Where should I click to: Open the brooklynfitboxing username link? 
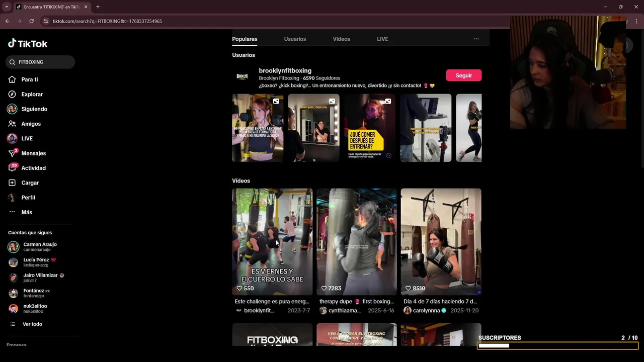point(285,70)
